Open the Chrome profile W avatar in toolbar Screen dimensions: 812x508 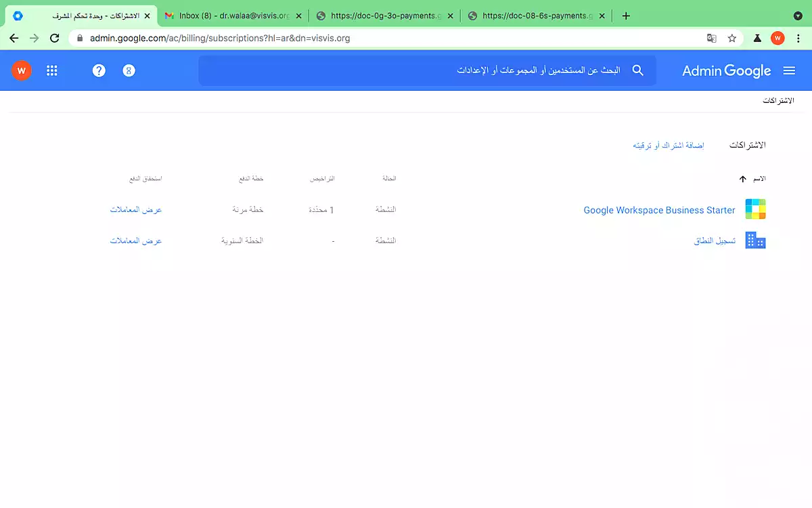point(777,38)
